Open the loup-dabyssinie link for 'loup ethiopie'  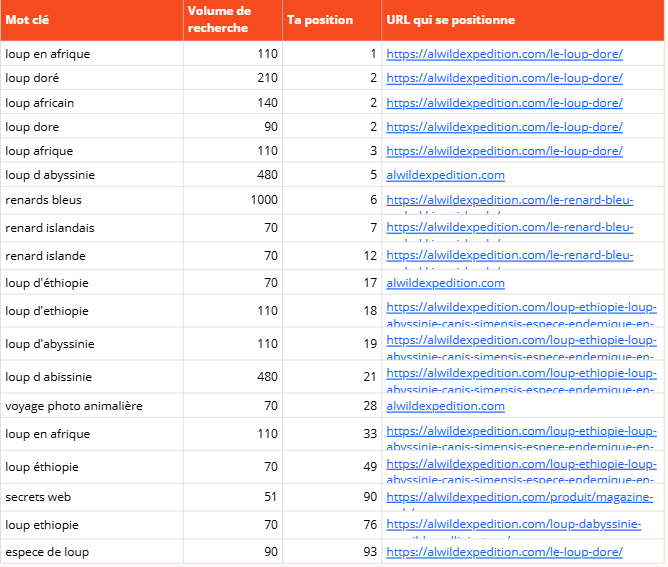[514, 524]
